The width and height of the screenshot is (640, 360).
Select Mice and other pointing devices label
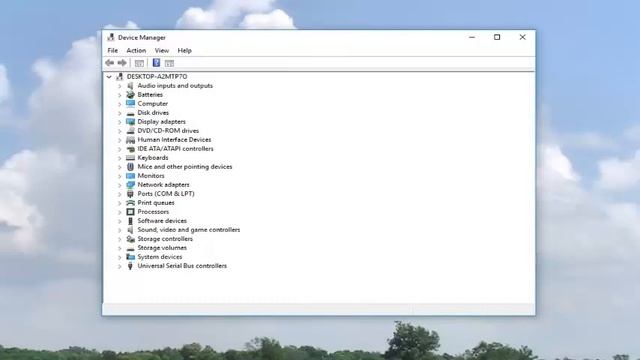coord(185,167)
